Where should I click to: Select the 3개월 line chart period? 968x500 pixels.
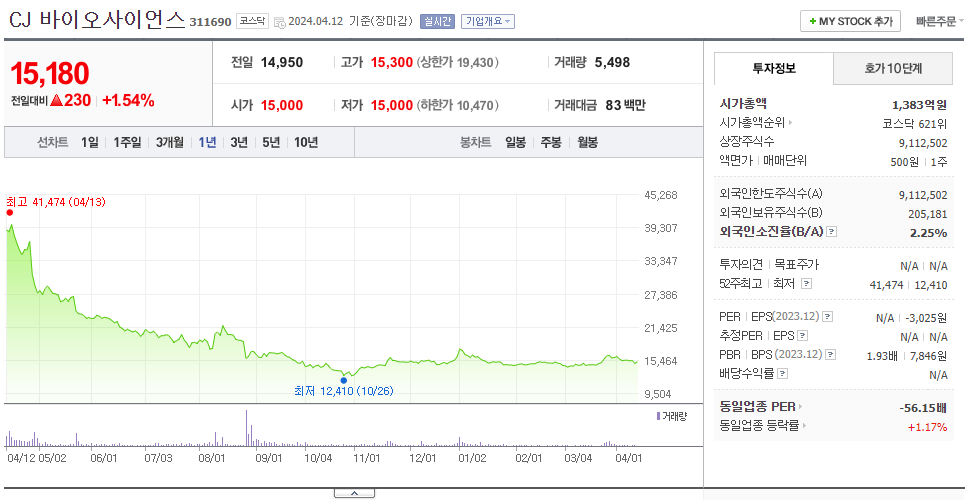point(170,143)
